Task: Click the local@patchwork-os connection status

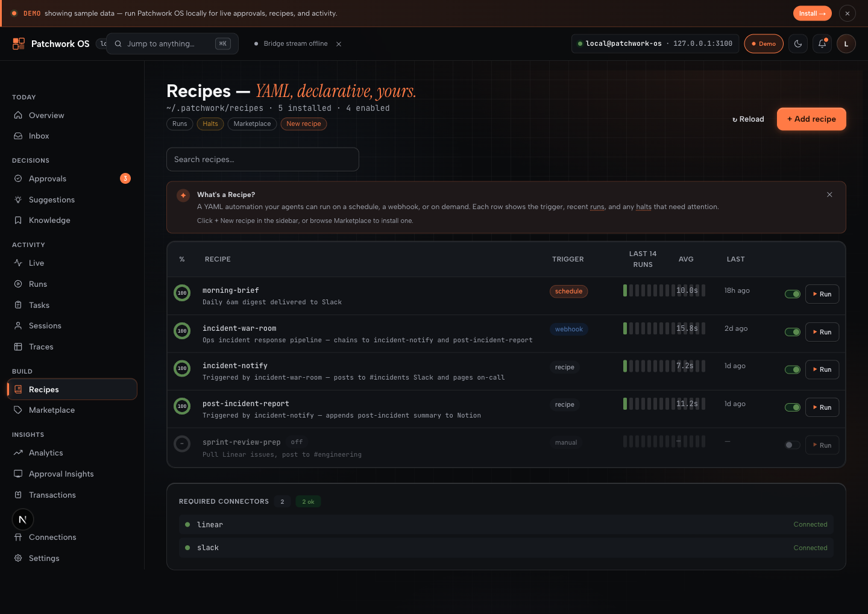Action: (655, 43)
